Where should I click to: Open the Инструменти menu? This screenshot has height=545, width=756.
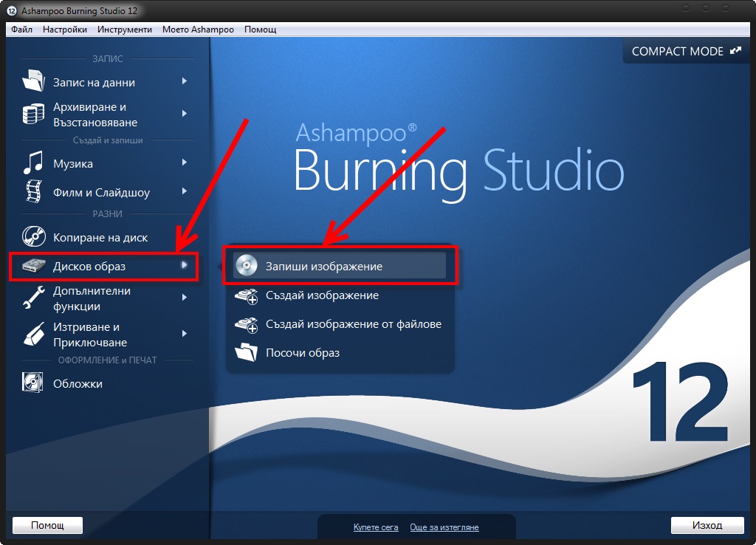(x=124, y=30)
